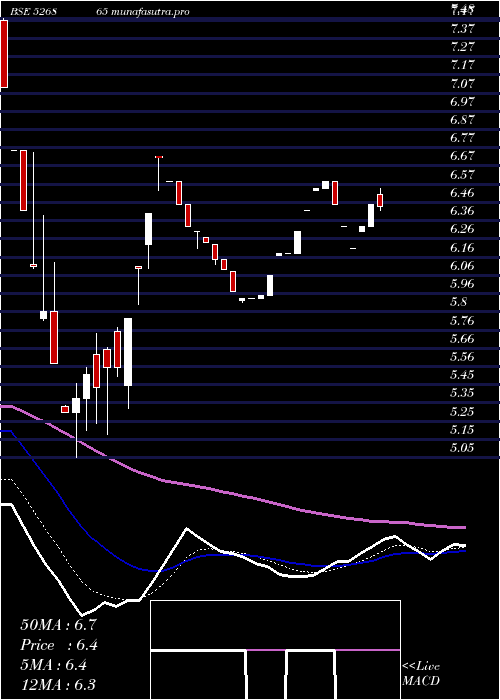Screen dimensions: 500x700
Task: Click the 5.05 price label
Action: tap(462, 448)
